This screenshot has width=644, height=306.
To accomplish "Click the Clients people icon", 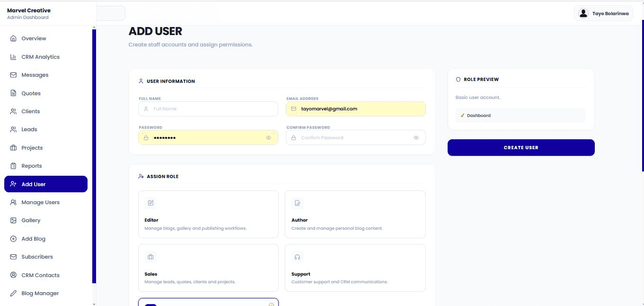I will point(13,111).
